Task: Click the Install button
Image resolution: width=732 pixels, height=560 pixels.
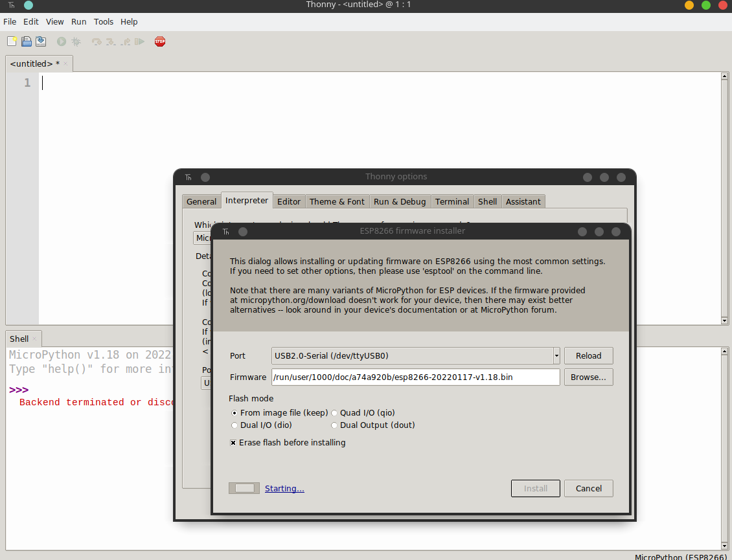Action: click(536, 489)
